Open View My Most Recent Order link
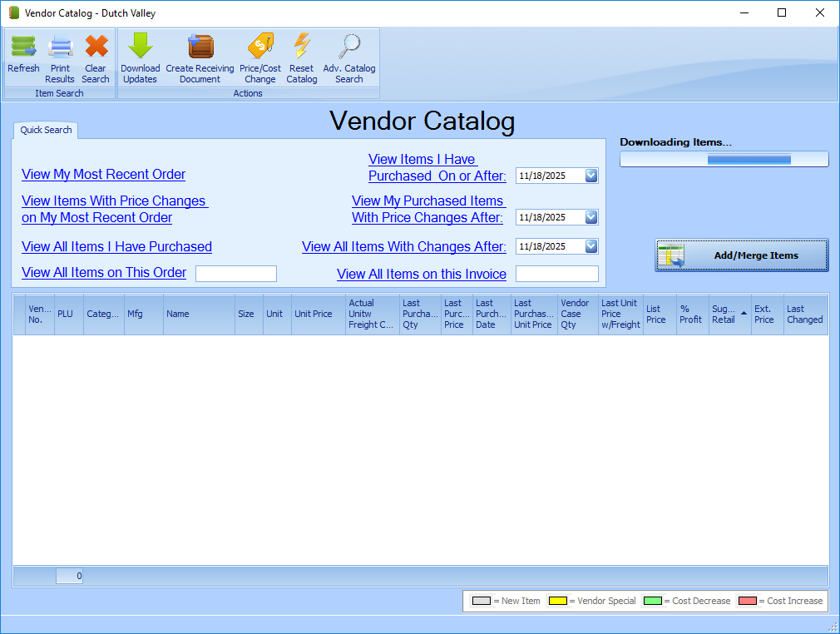The width and height of the screenshot is (840, 634). pos(104,175)
